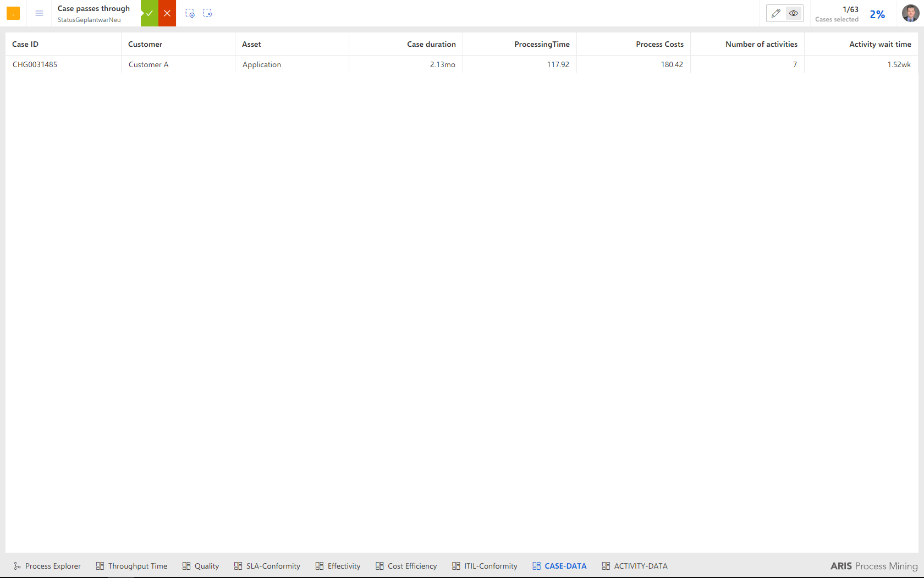Switch to the Cost Efficiency tab
Viewport: 924px width, 578px height.
coord(406,566)
